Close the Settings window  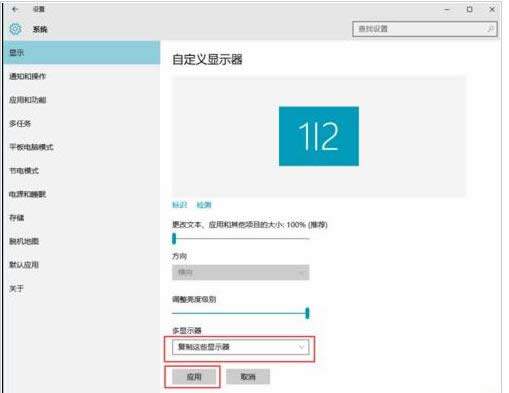(492, 10)
